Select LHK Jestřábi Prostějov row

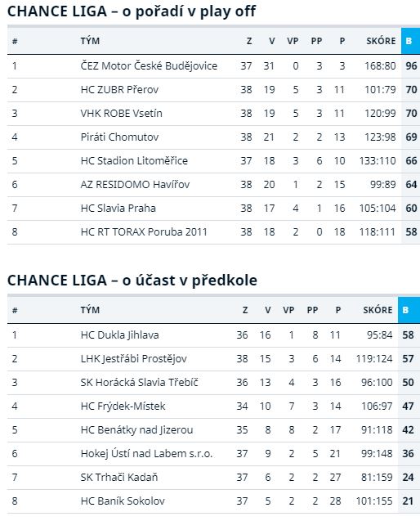click(x=213, y=359)
